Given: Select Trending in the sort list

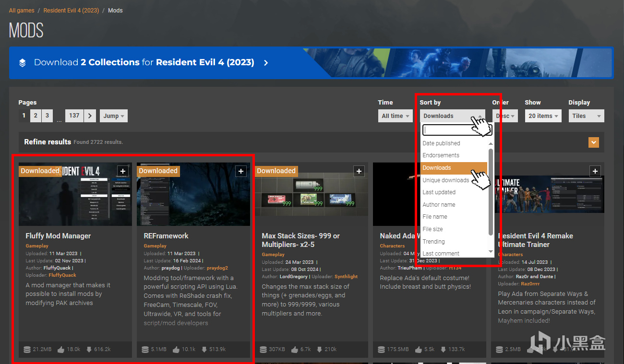Looking at the screenshot, I should [454, 242].
